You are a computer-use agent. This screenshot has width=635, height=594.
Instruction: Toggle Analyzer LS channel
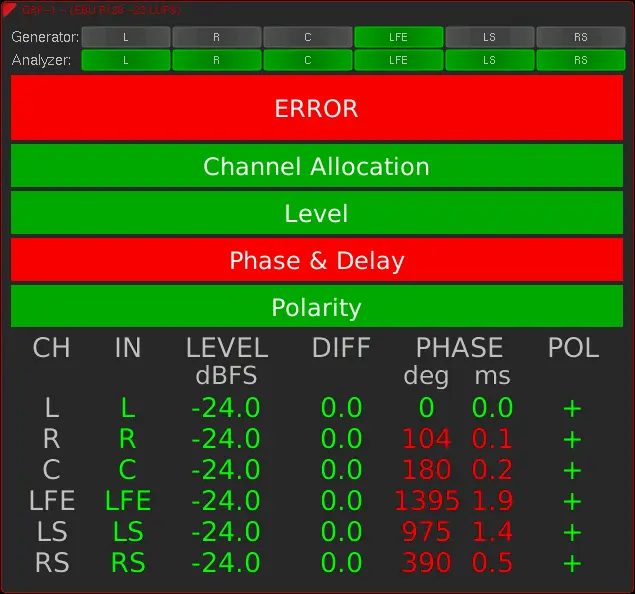click(489, 60)
